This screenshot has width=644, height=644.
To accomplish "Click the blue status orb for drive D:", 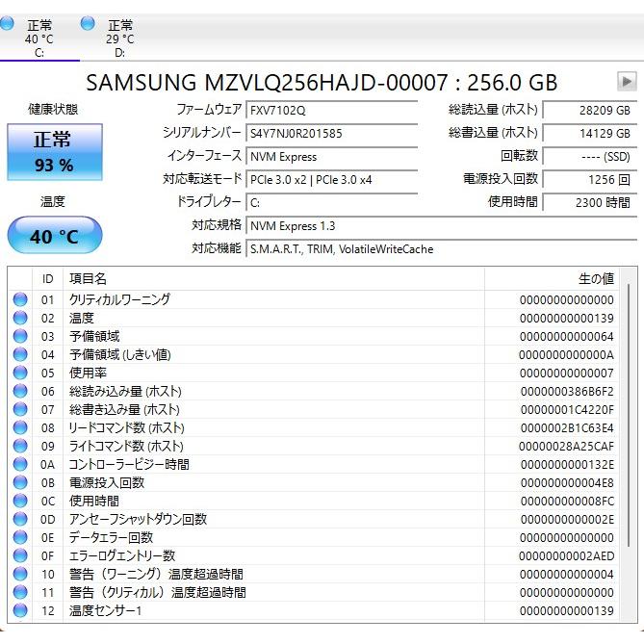I will tap(88, 23).
